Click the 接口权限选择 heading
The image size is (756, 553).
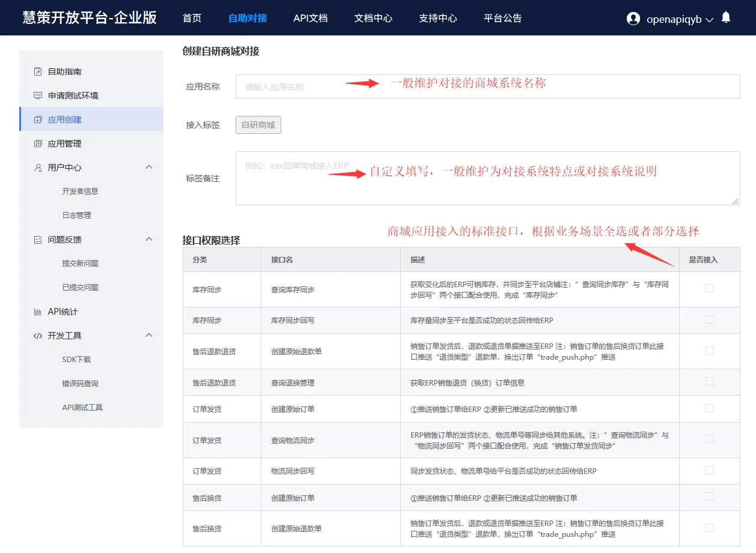click(212, 240)
